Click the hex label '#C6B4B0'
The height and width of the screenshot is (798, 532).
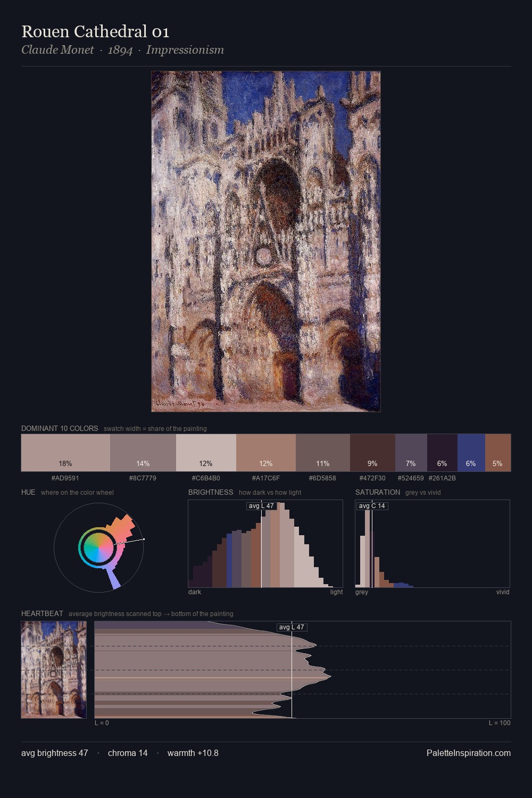pyautogui.click(x=206, y=478)
